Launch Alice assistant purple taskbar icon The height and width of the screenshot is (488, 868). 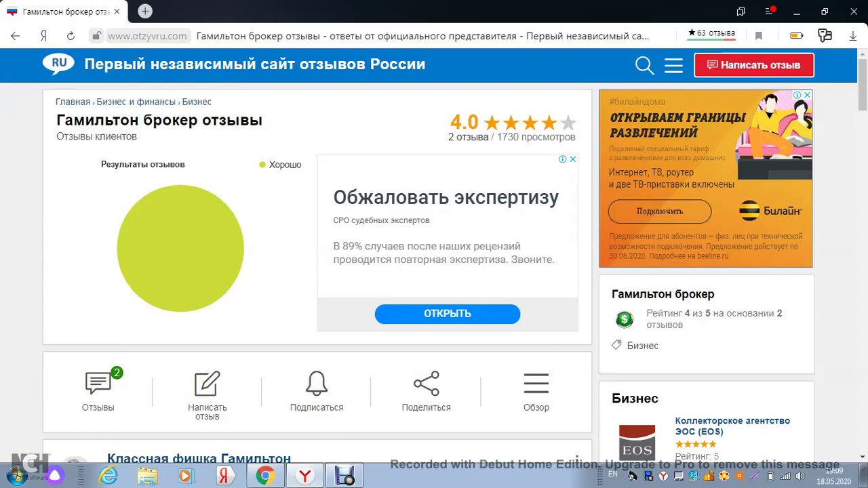coord(54,476)
